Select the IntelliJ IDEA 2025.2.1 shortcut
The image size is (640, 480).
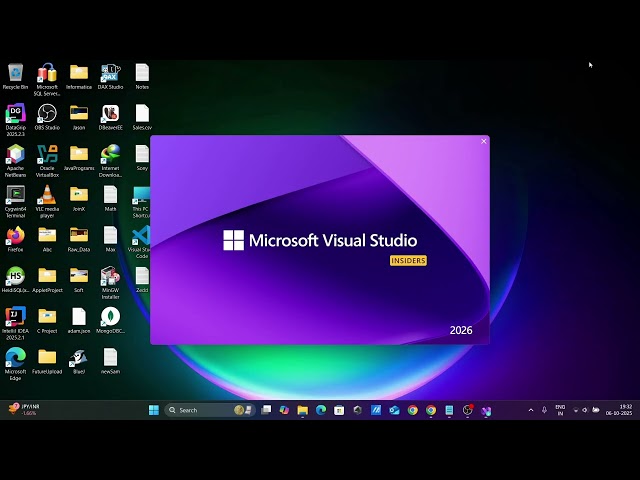tap(16, 324)
